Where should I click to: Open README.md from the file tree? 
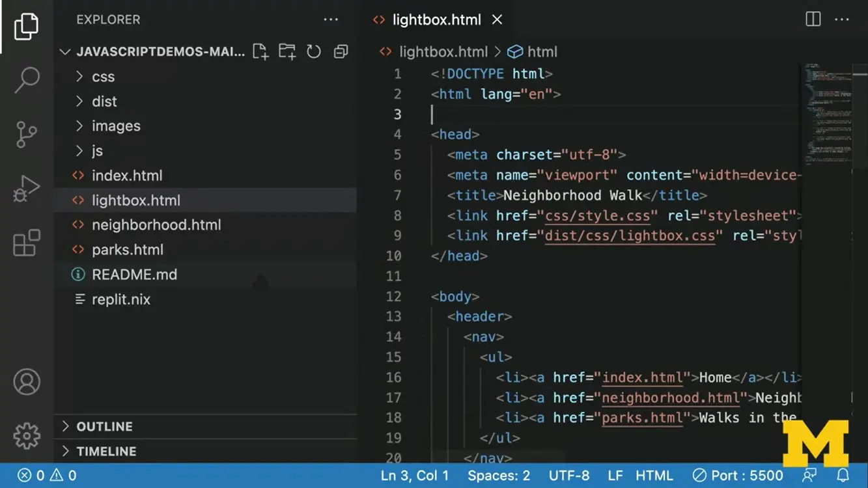(205, 275)
